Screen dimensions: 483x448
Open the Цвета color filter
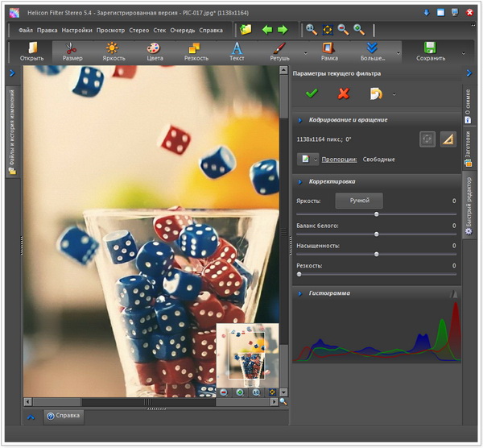155,51
